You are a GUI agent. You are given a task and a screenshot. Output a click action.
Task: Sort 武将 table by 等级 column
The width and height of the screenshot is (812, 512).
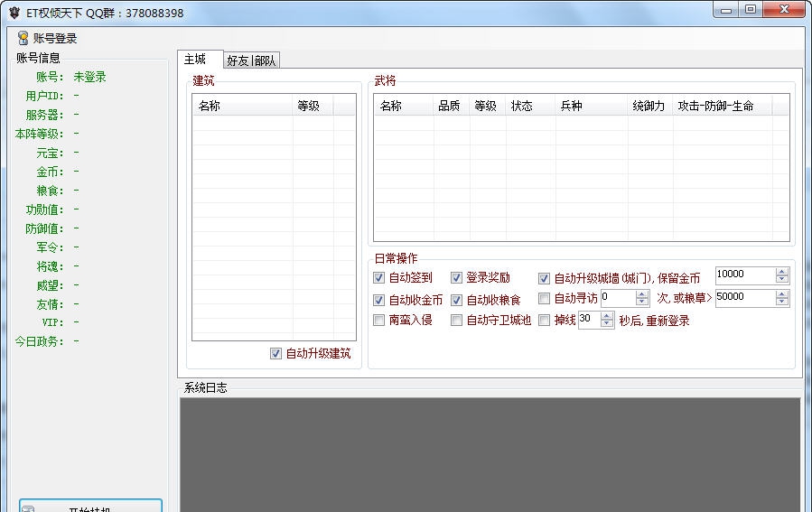coord(488,106)
